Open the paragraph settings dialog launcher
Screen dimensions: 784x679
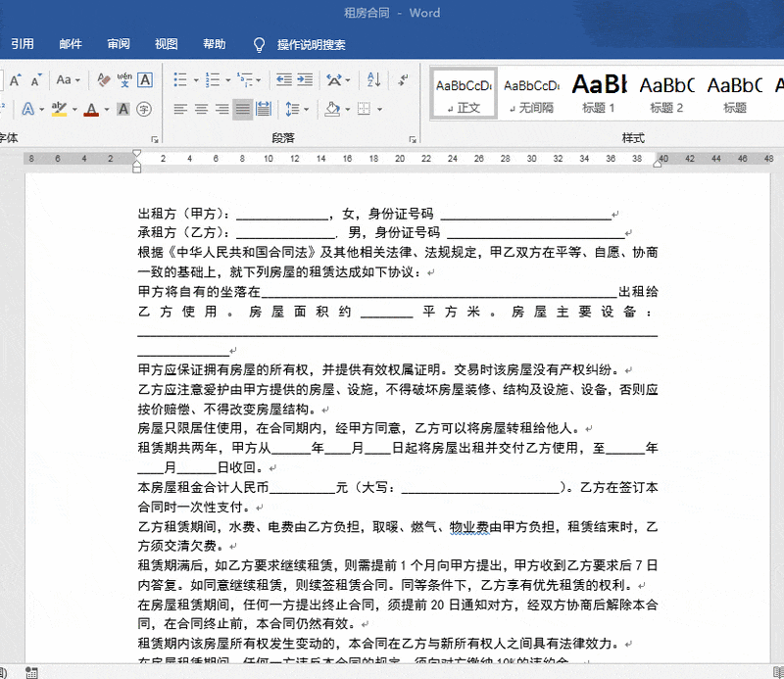[413, 139]
